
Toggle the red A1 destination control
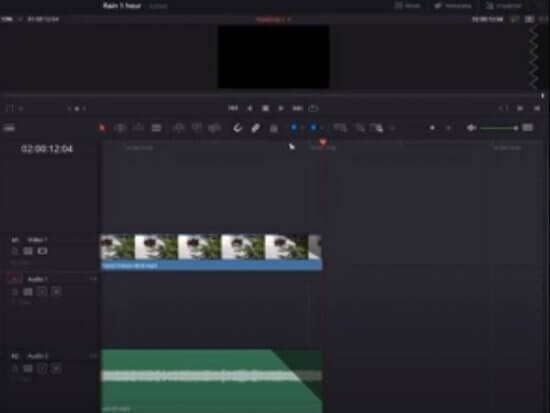[x=14, y=279]
